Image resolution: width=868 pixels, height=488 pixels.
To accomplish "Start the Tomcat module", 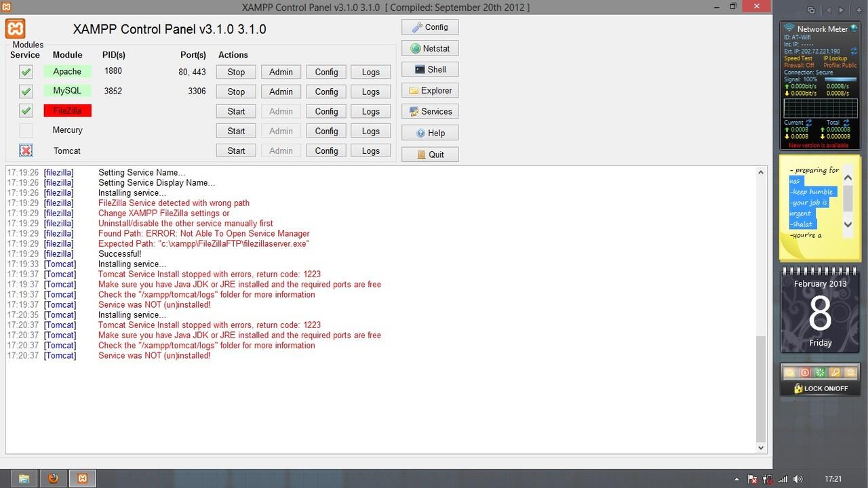I will 236,150.
